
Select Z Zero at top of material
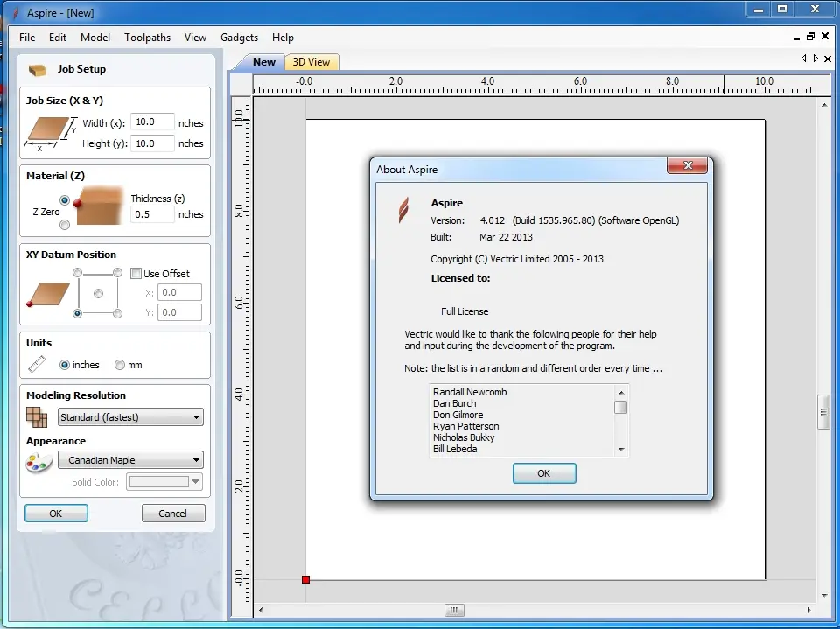coord(65,200)
